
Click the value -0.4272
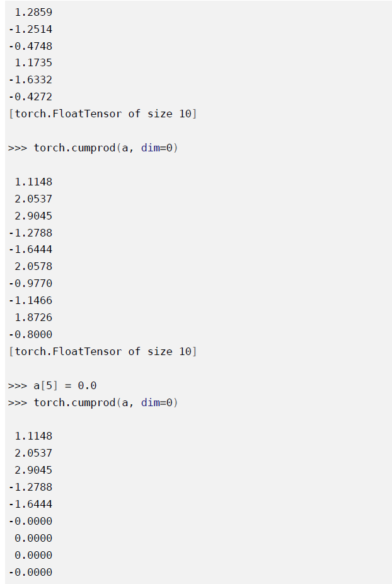point(30,97)
